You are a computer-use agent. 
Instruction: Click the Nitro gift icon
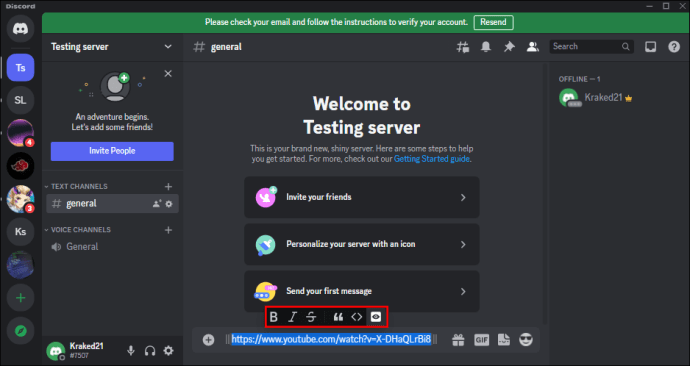tap(458, 340)
